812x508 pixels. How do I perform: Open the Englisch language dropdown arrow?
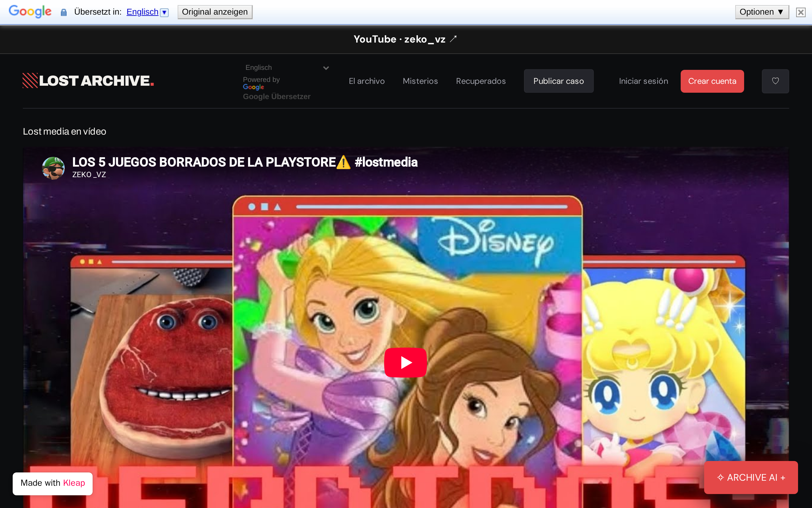click(x=164, y=12)
